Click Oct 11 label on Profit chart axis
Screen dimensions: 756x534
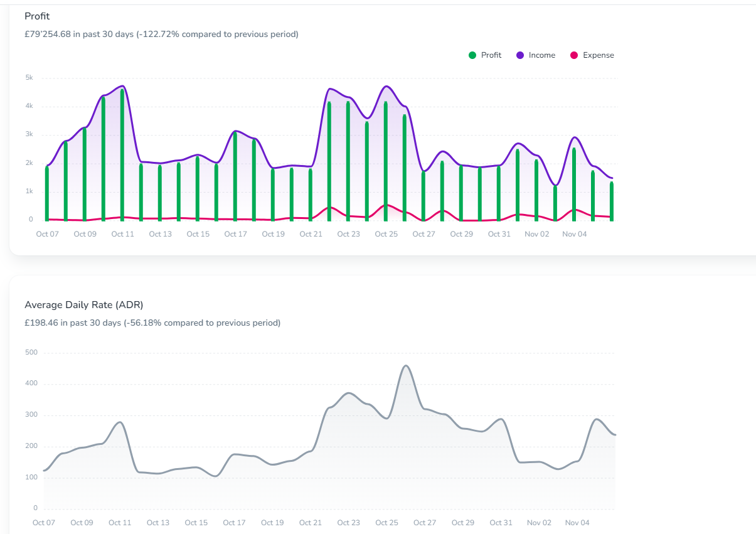(122, 234)
